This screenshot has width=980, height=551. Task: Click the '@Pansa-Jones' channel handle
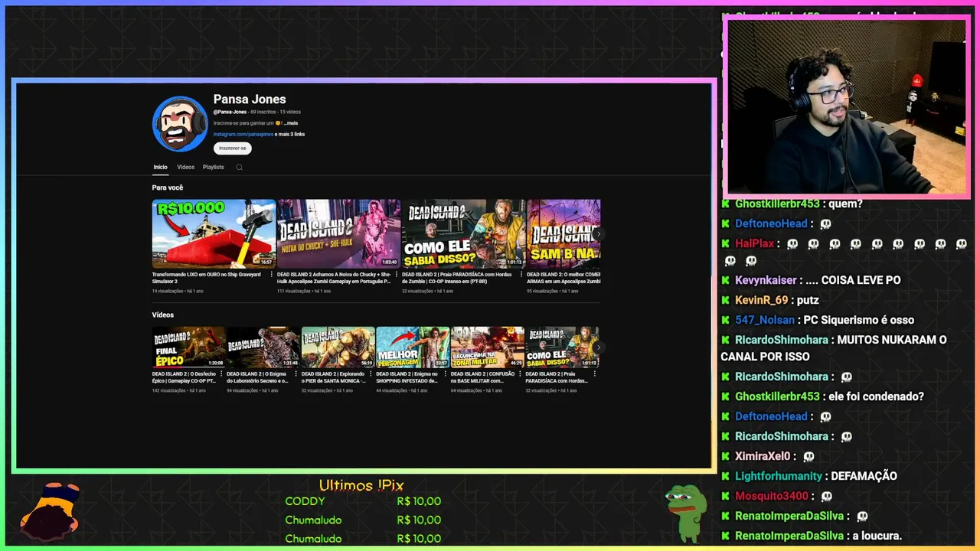(x=230, y=112)
